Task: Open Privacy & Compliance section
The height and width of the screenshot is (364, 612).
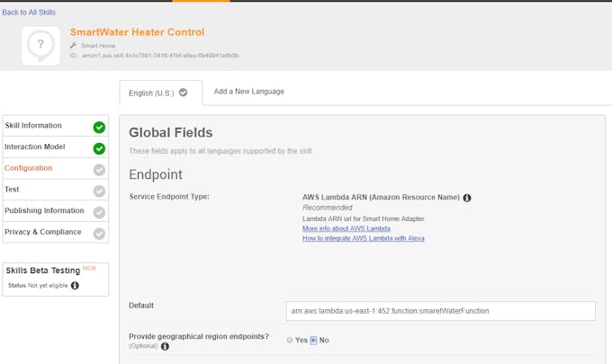Action: click(56, 232)
